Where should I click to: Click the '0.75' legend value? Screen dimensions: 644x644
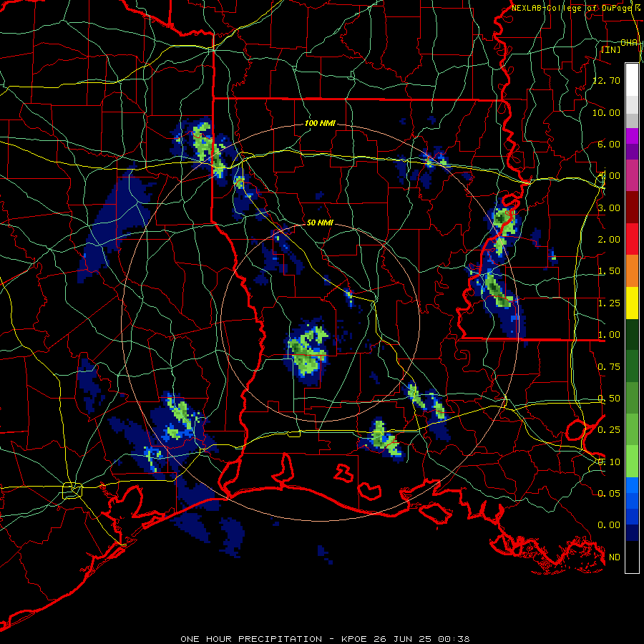click(609, 367)
